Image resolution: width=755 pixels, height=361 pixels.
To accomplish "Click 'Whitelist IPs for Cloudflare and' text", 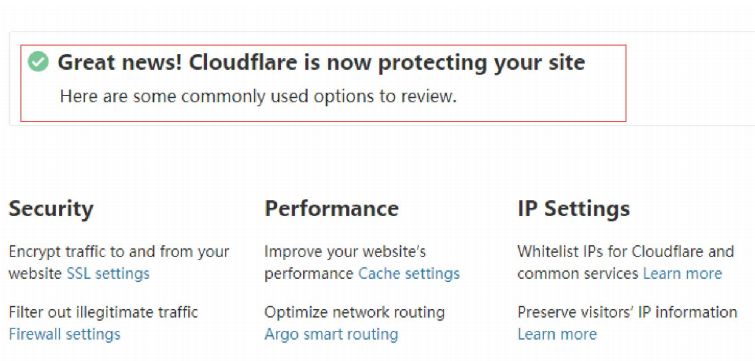I will (x=625, y=252).
